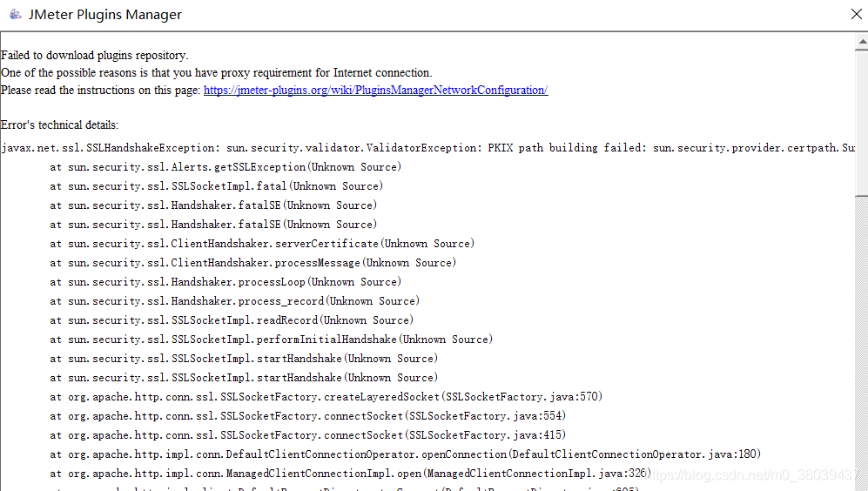Open the PluginsManagerNetworkConfiguration wiki link
Image resolution: width=868 pixels, height=491 pixels.
[375, 91]
